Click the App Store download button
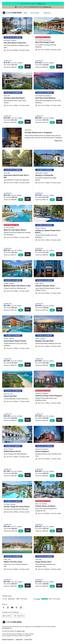This screenshot has width=66, height=644. tap(7, 616)
